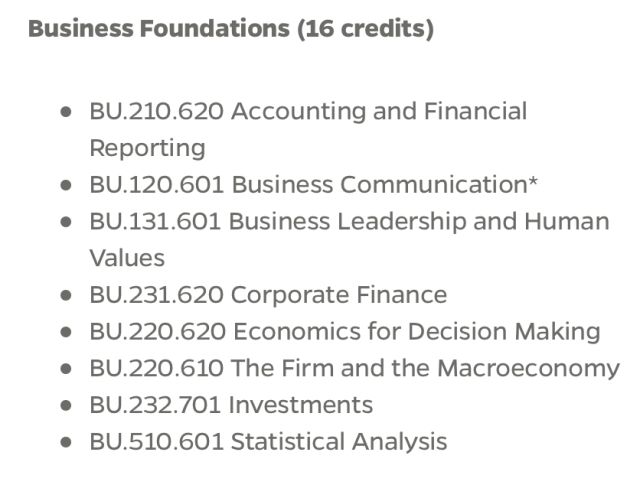The image size is (640, 488).
Task: Click bullet beside Business Leadership and Human Values
Action: [66, 222]
